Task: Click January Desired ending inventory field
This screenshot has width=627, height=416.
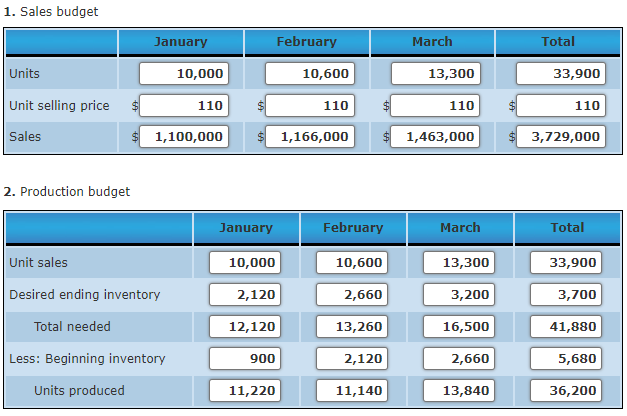Action: pyautogui.click(x=245, y=294)
